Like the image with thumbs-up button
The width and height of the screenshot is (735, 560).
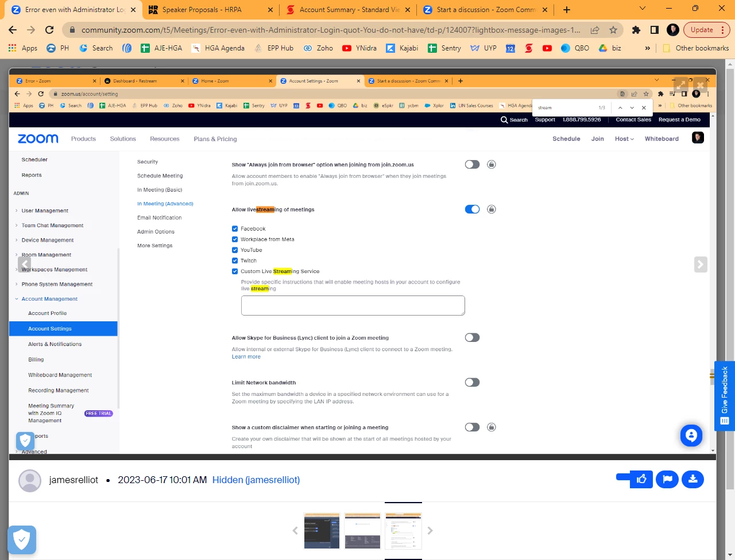(641, 479)
